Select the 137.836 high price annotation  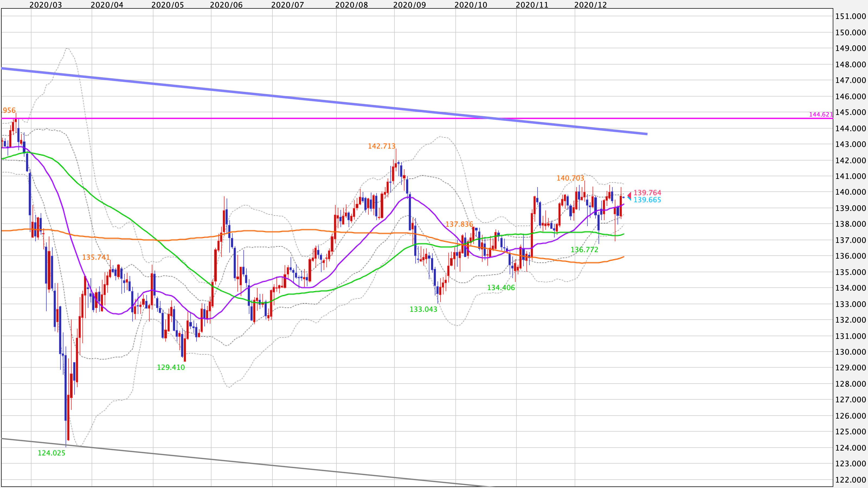[x=459, y=224]
